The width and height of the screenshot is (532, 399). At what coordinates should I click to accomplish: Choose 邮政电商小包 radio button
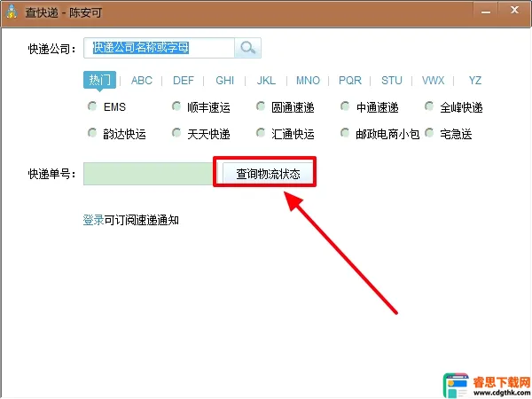pyautogui.click(x=345, y=133)
